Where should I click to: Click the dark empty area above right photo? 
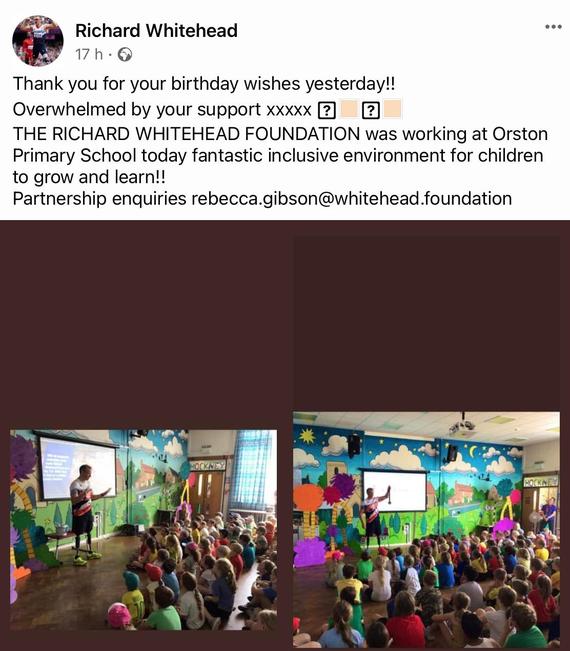pyautogui.click(x=426, y=324)
